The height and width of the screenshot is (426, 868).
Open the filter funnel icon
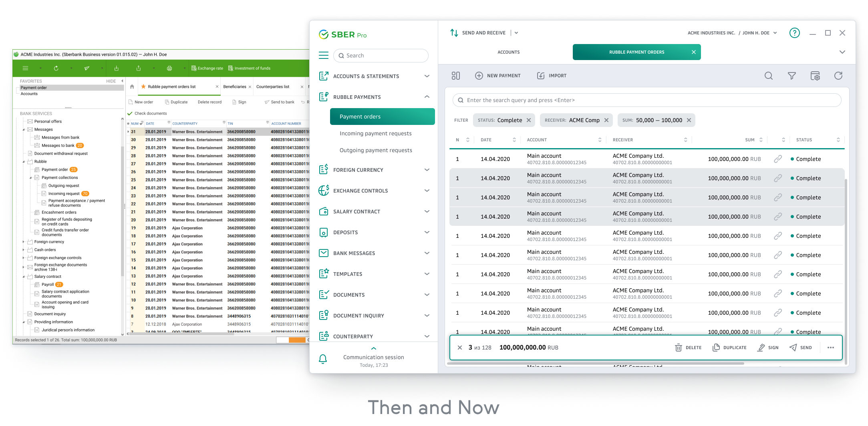point(791,76)
